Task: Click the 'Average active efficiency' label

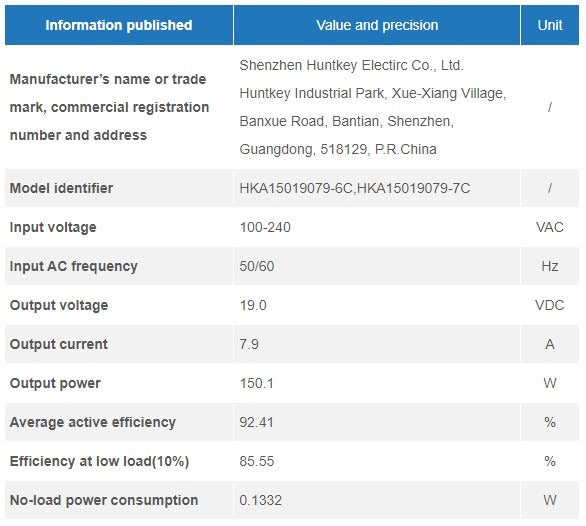Action: [93, 422]
